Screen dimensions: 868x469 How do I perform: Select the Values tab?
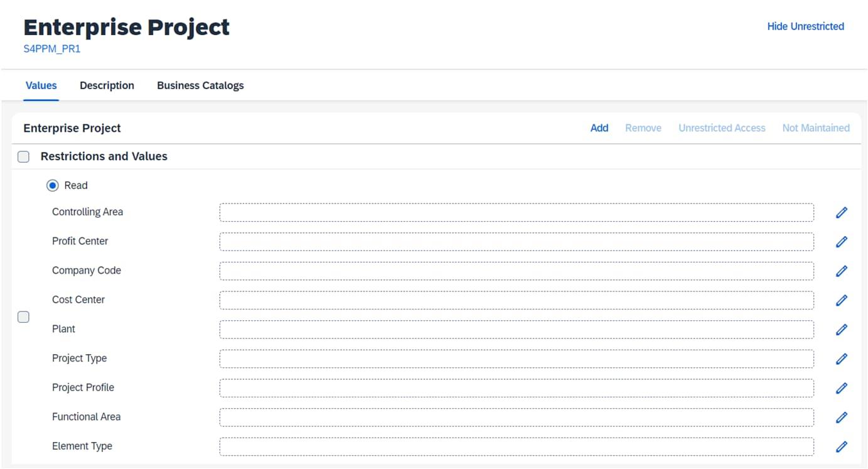(41, 85)
